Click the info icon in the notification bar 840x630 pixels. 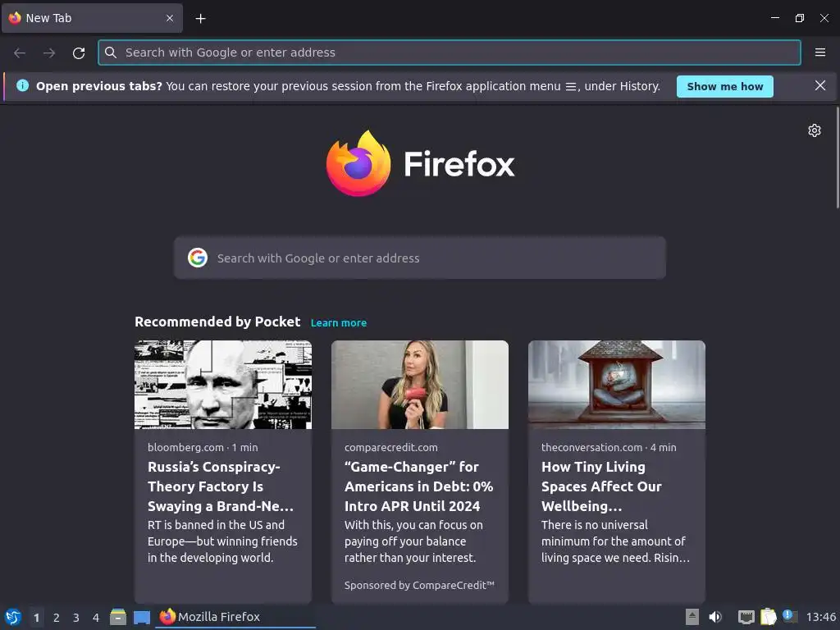[x=22, y=85]
